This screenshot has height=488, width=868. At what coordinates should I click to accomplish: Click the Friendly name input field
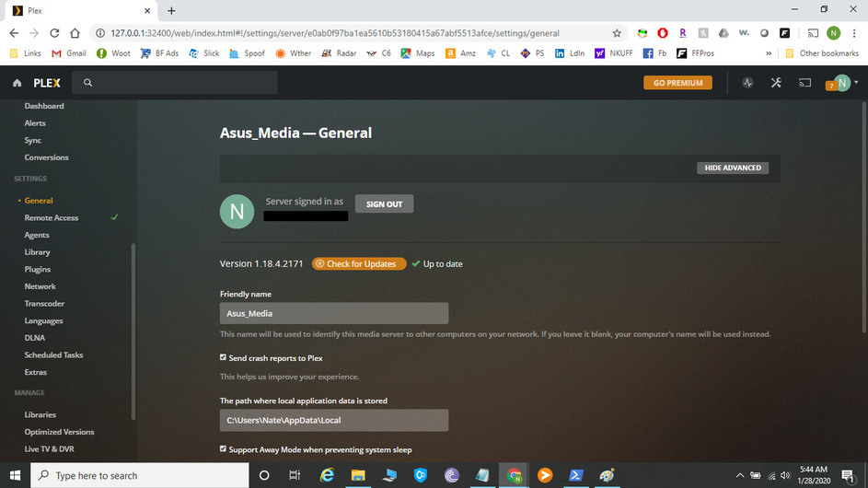point(334,313)
